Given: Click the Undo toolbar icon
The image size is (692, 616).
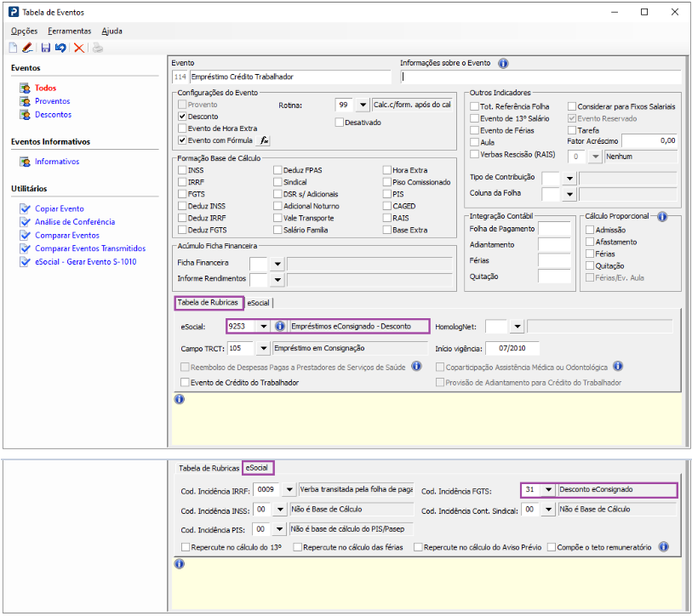Looking at the screenshot, I should 60,48.
